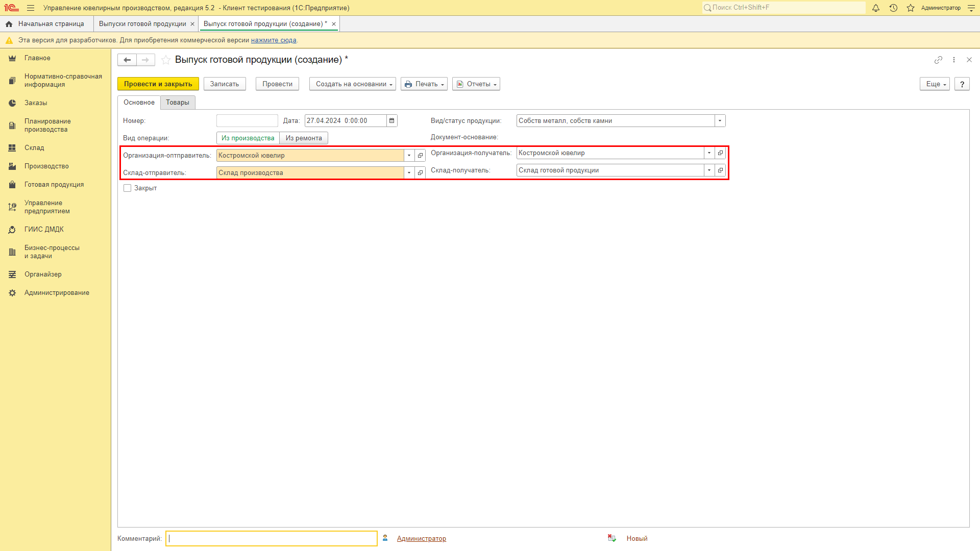Go forward with the right arrow button
The image size is (980, 551).
point(145,60)
